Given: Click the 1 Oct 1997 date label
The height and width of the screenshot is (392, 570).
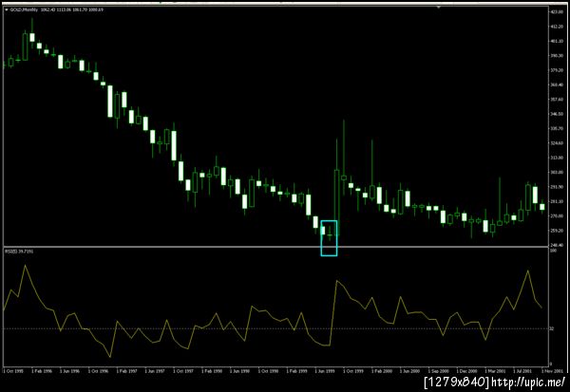Looking at the screenshot, I should tap(183, 371).
